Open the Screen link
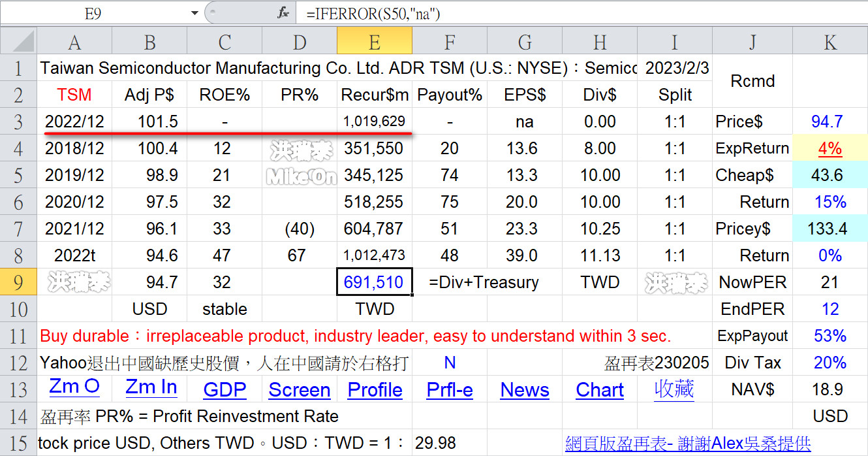Image resolution: width=868 pixels, height=456 pixels. click(300, 390)
